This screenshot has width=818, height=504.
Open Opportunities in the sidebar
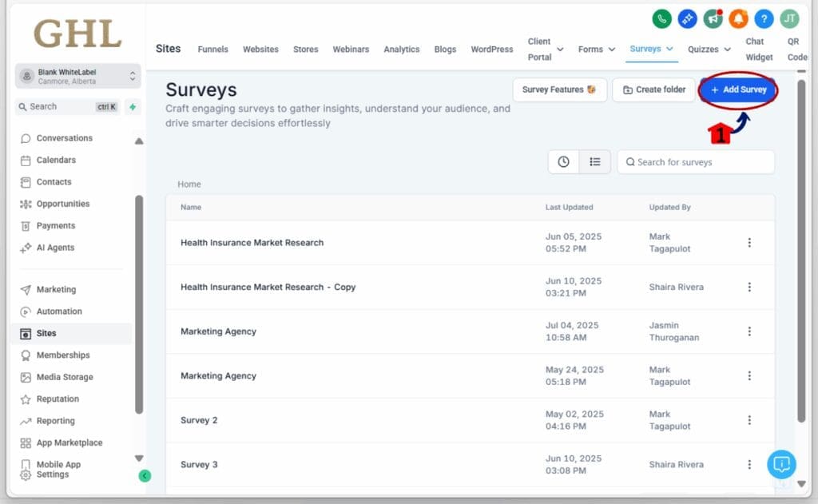pos(62,204)
